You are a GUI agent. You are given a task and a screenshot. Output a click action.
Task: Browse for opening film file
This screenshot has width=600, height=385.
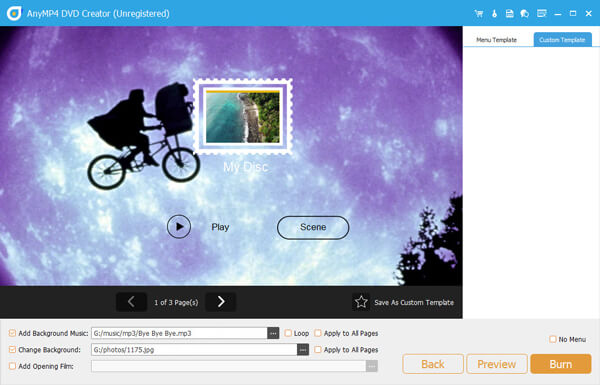(x=372, y=366)
